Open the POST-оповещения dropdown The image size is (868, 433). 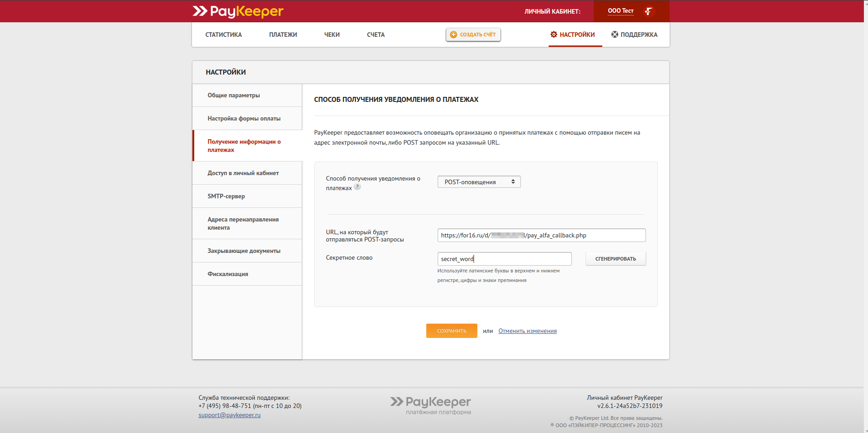tap(479, 182)
